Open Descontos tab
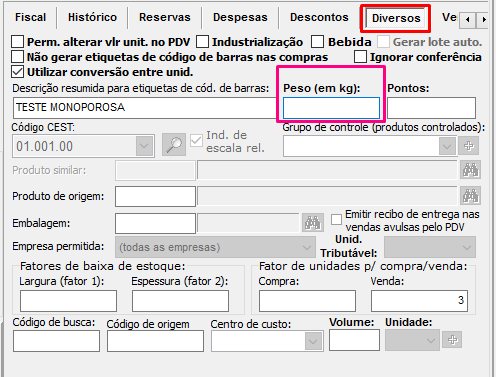The width and height of the screenshot is (496, 377). [319, 17]
